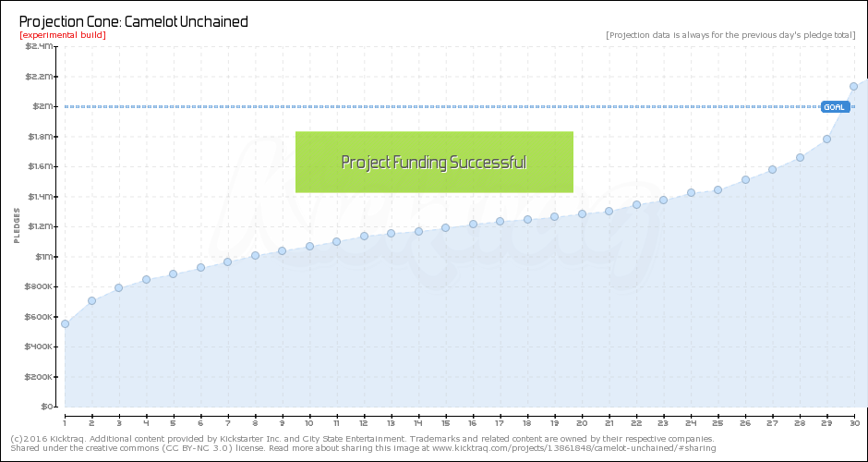The height and width of the screenshot is (462, 868).
Task: Select the day 14 data point
Action: (x=418, y=231)
